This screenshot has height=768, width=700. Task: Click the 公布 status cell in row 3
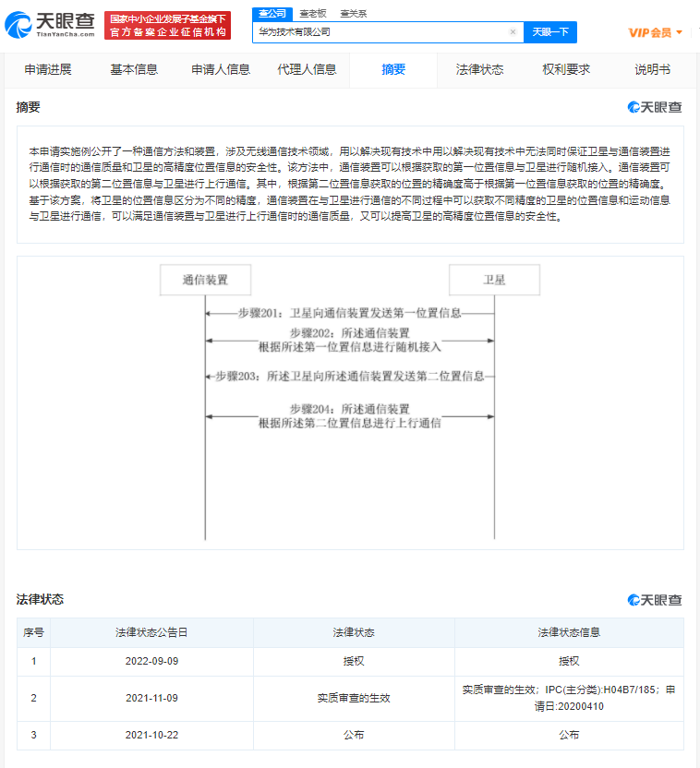pyautogui.click(x=354, y=735)
